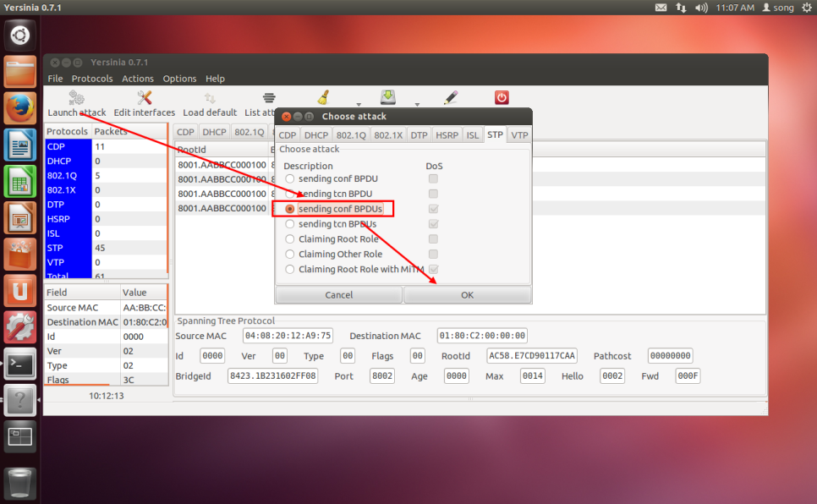This screenshot has width=817, height=504.
Task: Open Ubuntu Software Center dock icon
Action: coord(19,254)
